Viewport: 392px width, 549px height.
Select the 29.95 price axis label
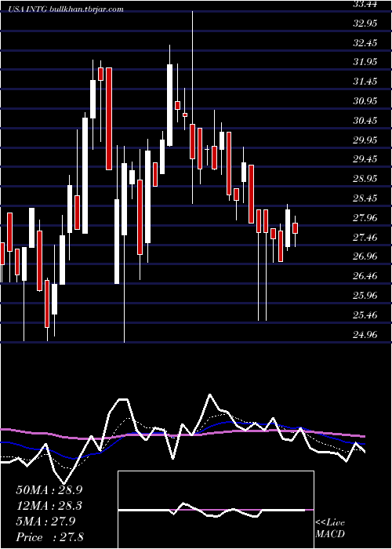coord(365,140)
